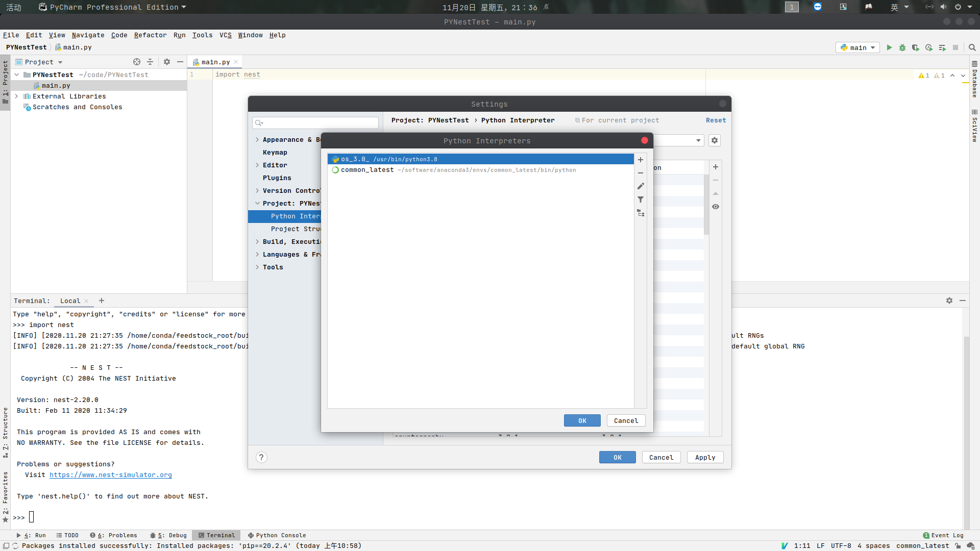Run the main configuration
The image size is (980, 551).
coord(889,47)
